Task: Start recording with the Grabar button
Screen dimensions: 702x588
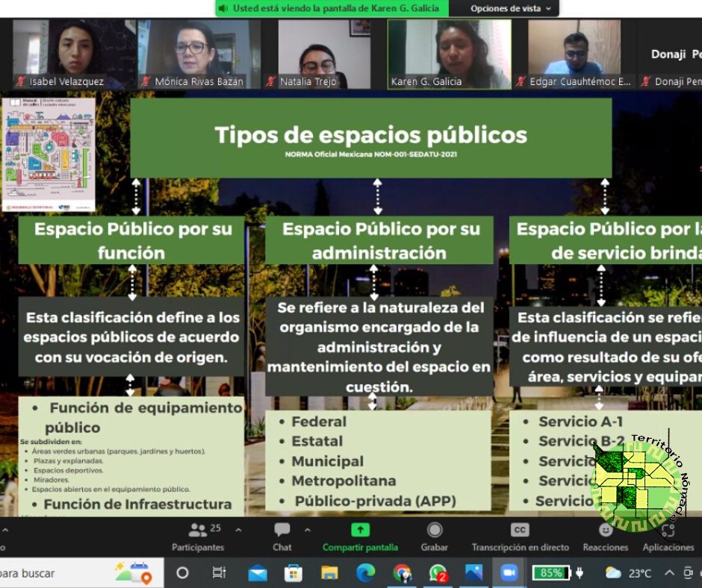Action: [x=434, y=537]
